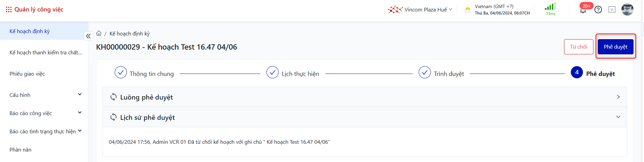
Task: Refresh the Luồng phê duyệt section icon
Action: click(114, 97)
